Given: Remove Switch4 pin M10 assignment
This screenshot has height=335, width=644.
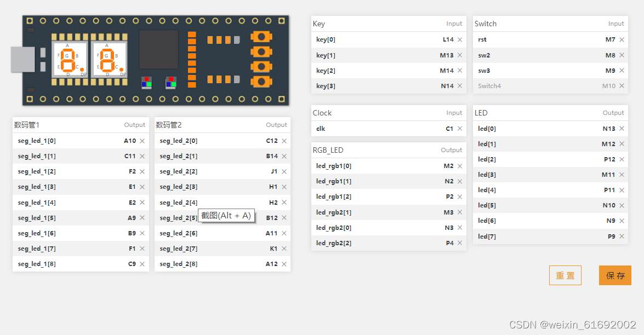Looking at the screenshot, I should (x=622, y=86).
